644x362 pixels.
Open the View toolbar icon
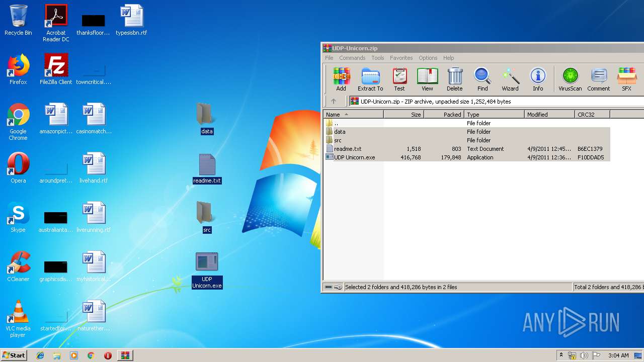coord(427,79)
